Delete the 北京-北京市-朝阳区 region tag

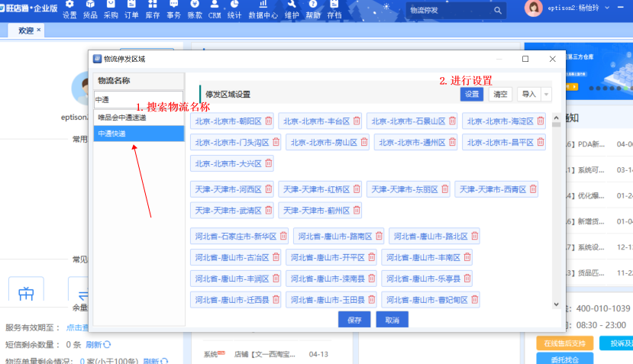tap(270, 121)
